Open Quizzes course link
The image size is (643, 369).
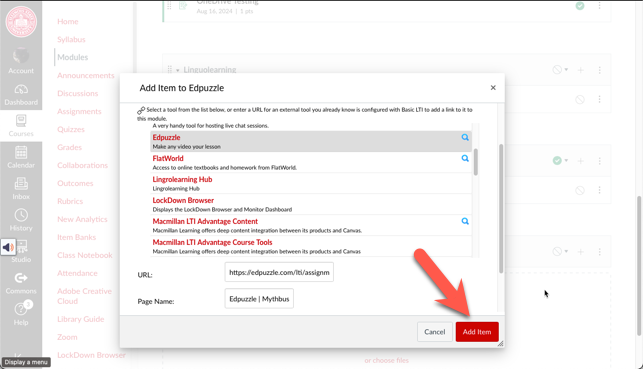point(71,130)
